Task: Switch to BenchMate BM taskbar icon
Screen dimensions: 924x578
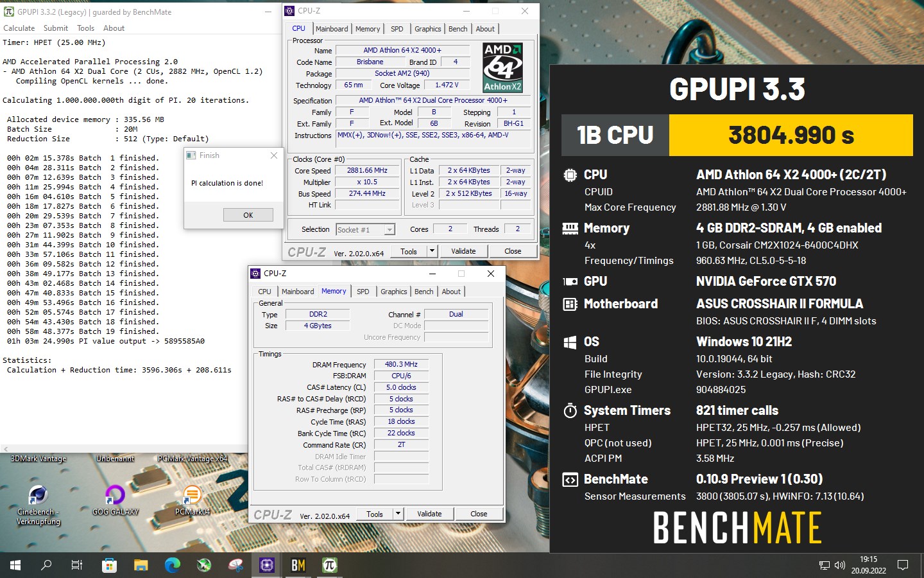Action: click(298, 565)
